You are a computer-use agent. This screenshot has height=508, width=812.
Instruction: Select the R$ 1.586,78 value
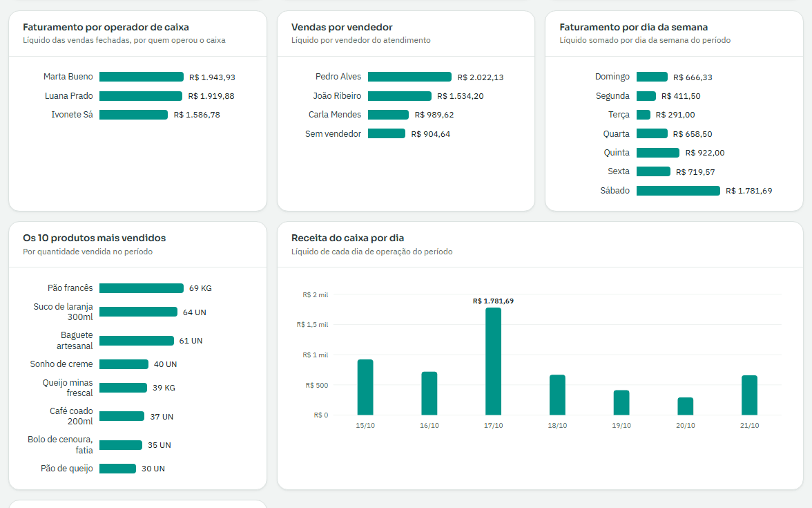coord(197,115)
